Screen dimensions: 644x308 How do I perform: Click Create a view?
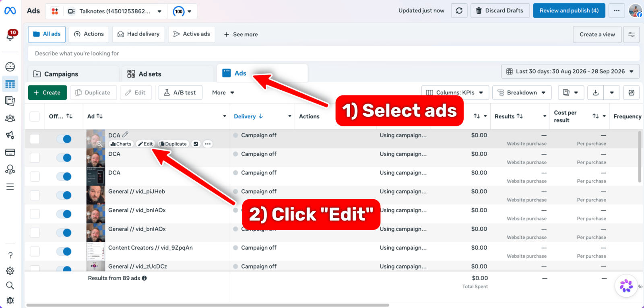click(x=597, y=35)
